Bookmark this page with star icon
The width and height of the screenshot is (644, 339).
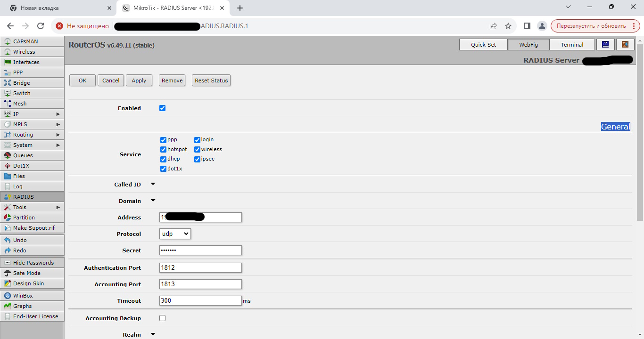click(508, 26)
